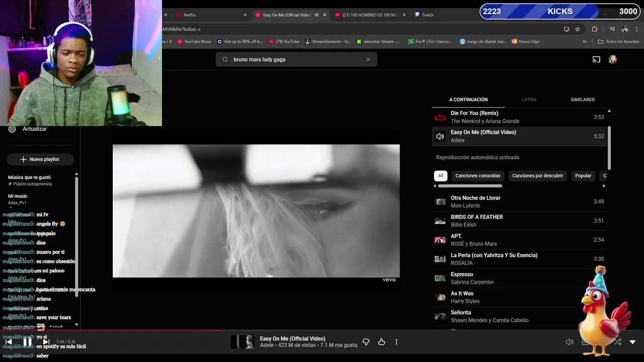This screenshot has width=644, height=362.
Task: Open the 'Música que te gustó' playlist
Action: tap(29, 180)
